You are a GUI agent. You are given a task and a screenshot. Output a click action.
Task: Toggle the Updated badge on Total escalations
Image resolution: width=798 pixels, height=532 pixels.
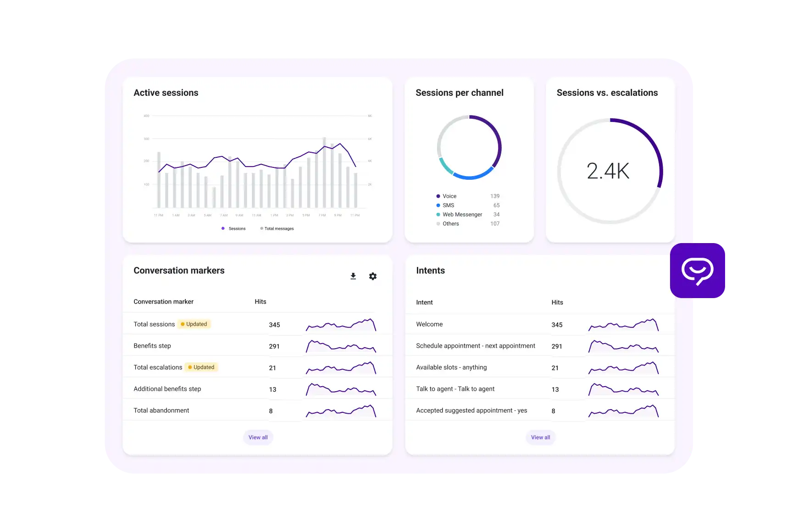[201, 367]
